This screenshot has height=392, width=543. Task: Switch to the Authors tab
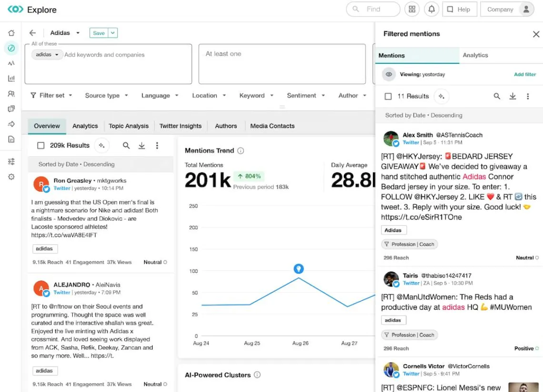point(226,126)
